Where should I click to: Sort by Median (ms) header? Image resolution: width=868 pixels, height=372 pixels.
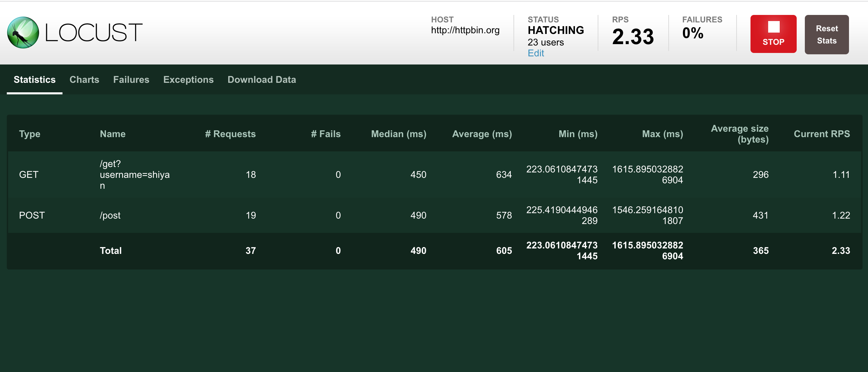click(398, 134)
